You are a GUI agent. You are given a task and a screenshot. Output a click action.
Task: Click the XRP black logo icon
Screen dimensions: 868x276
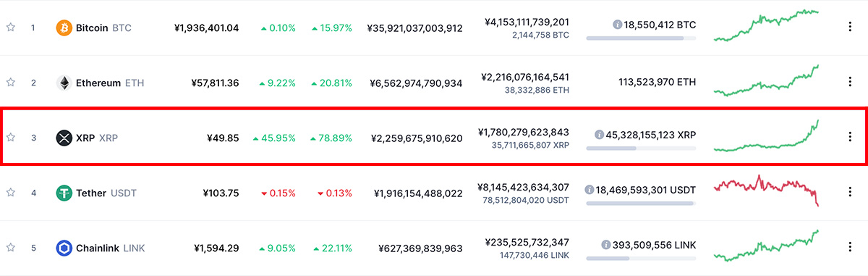tap(64, 138)
